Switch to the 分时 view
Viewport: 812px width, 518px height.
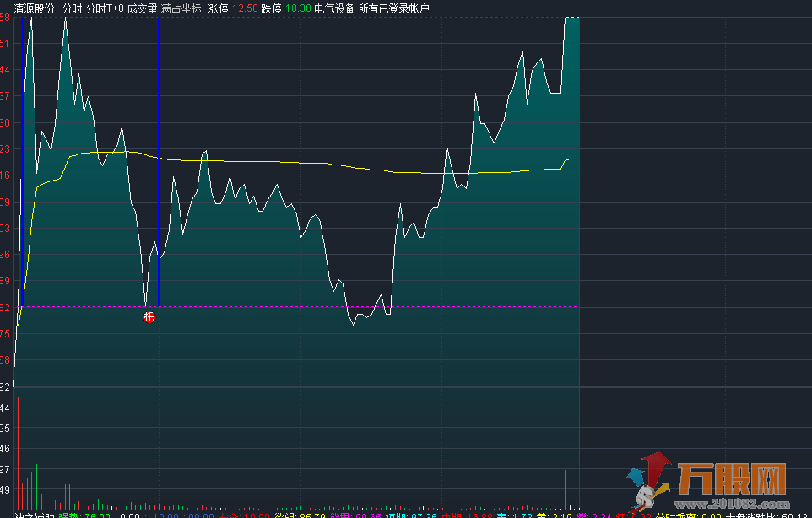click(x=72, y=8)
